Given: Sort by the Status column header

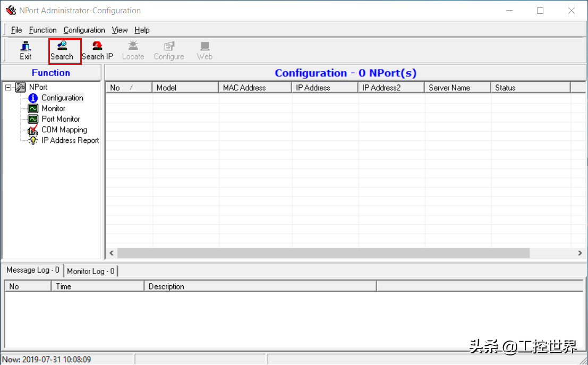Looking at the screenshot, I should click(x=529, y=88).
